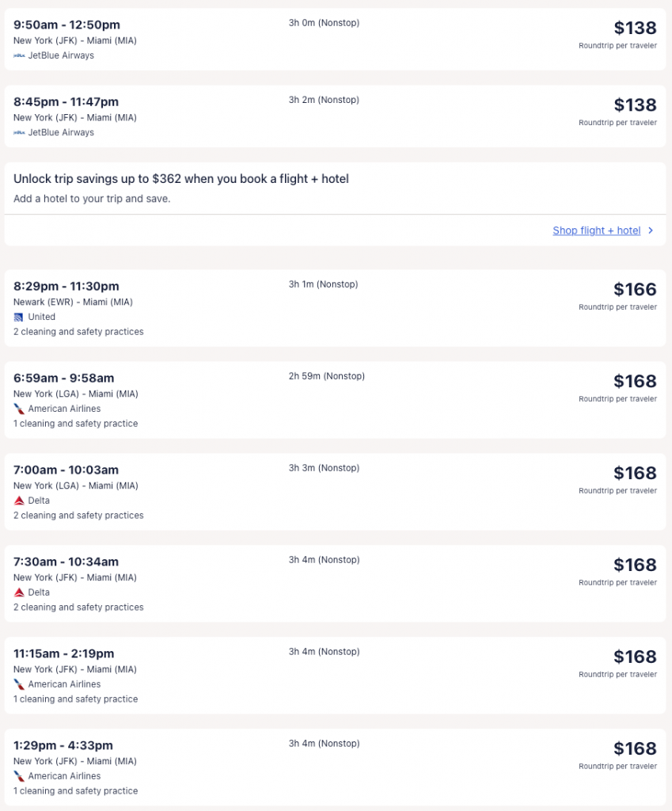This screenshot has width=672, height=811.
Task: Click the Delta logo on the 7:30am flight
Action: pyautogui.click(x=17, y=592)
